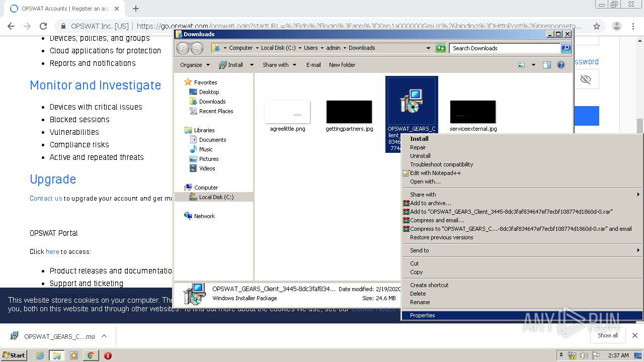Open Chrome from taskbar
This screenshot has width=644, height=362.
[x=91, y=355]
